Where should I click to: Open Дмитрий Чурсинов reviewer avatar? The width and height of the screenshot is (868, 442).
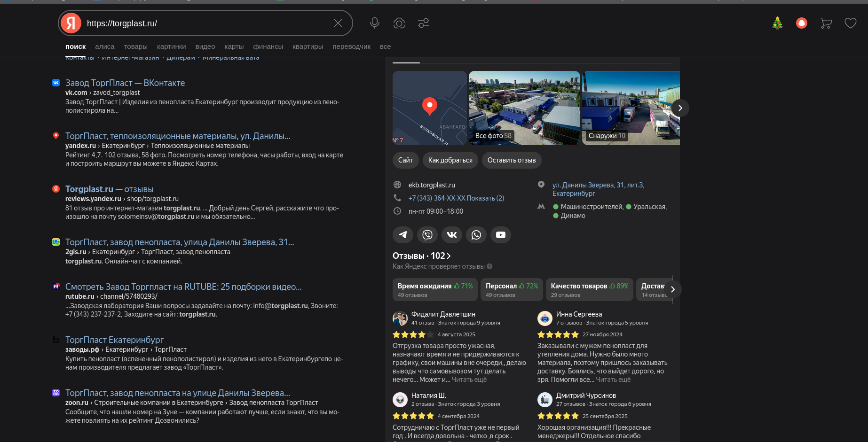545,400
